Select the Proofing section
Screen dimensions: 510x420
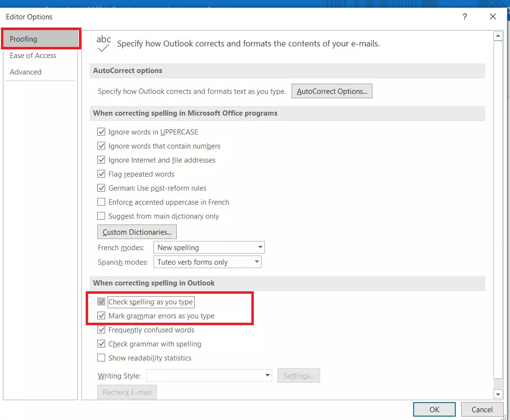(x=24, y=39)
